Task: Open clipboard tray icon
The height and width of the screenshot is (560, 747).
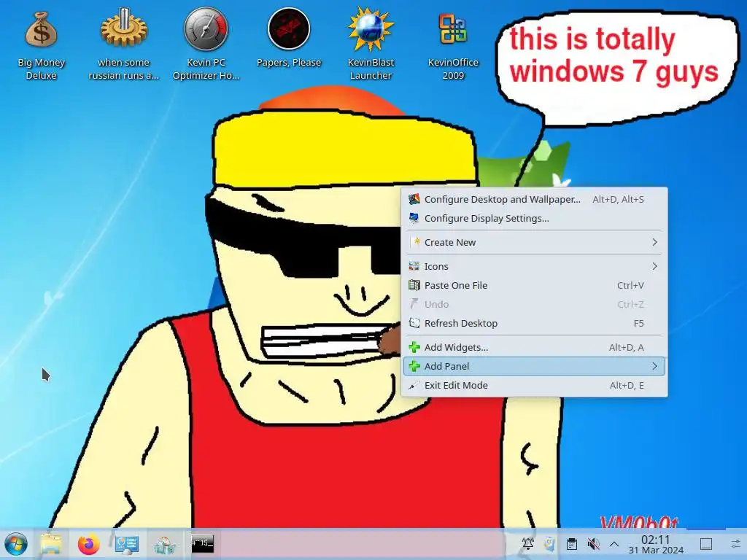Action: click(x=572, y=544)
